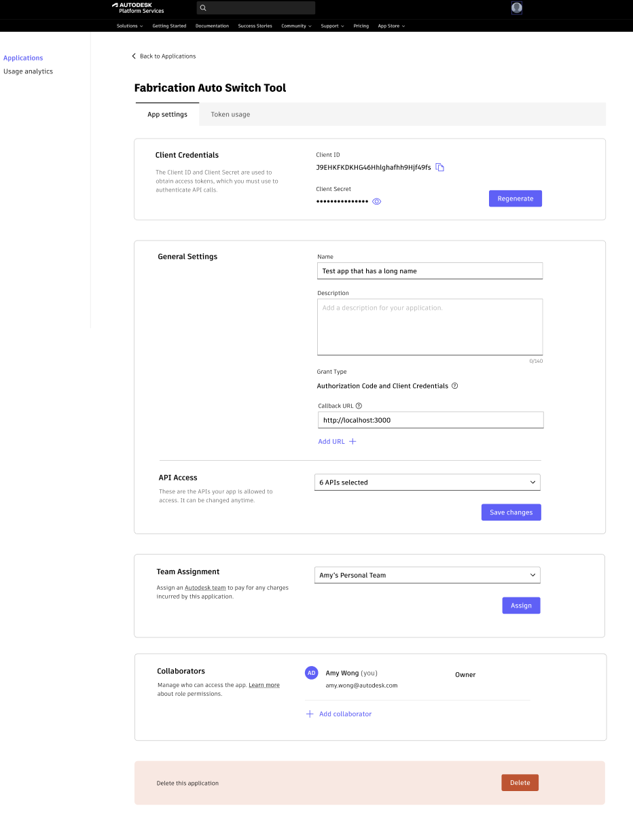
Task: Click the back chevron before Back to Applications
Action: pyautogui.click(x=134, y=56)
